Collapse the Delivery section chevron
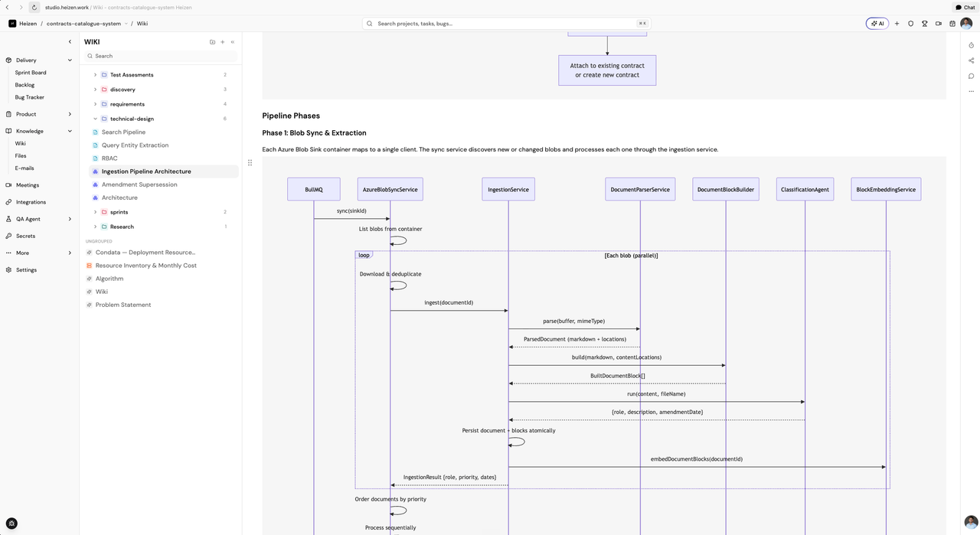 point(70,60)
